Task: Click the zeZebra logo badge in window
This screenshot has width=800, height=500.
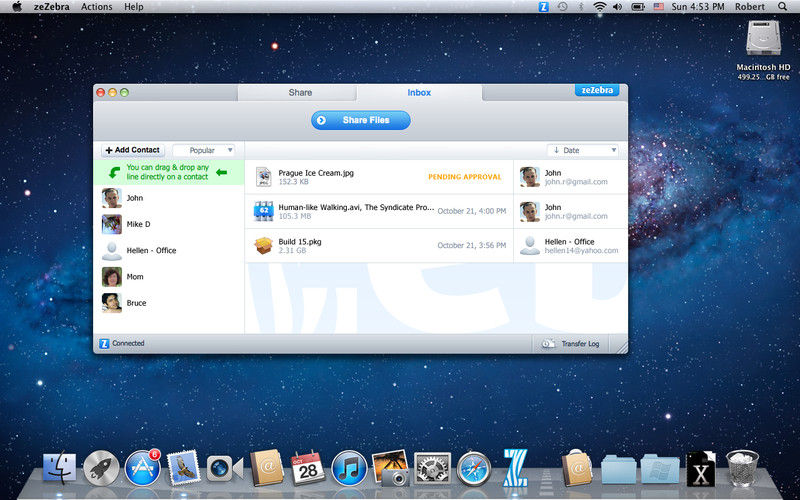Action: [x=597, y=90]
